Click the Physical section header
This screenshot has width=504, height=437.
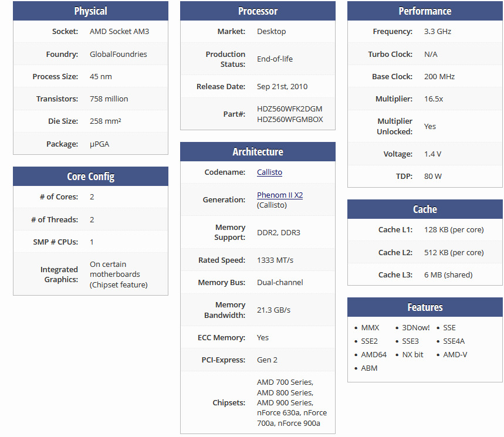coord(90,11)
